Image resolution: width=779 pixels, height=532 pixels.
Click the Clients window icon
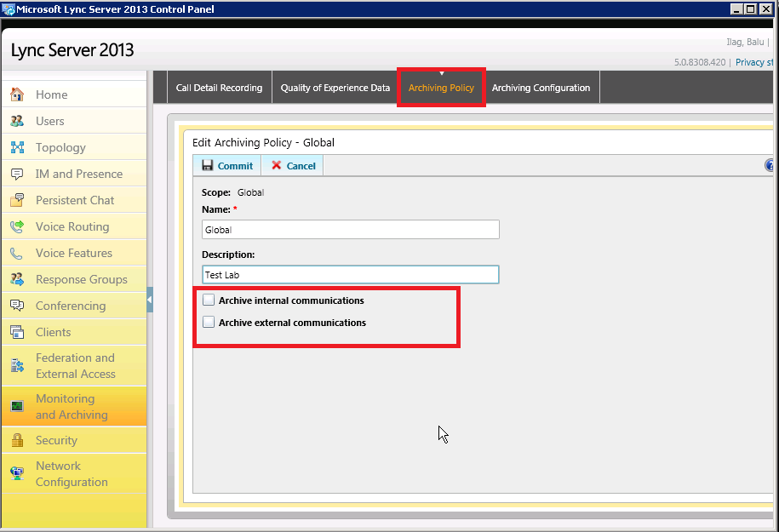tap(17, 332)
